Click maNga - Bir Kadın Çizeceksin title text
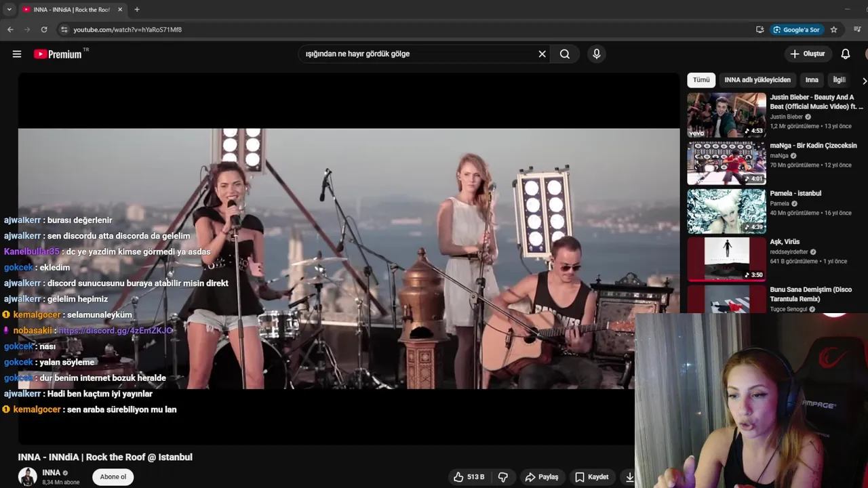The image size is (868, 488). [813, 146]
